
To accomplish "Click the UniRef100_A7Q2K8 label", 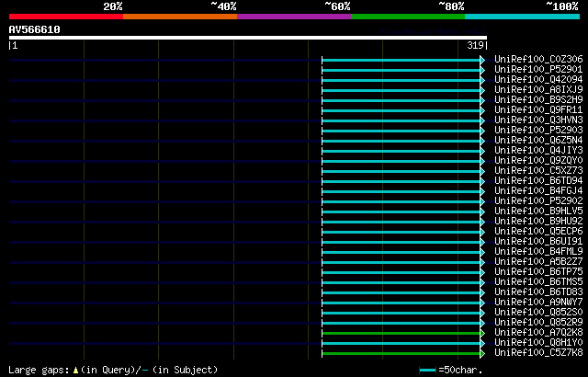I will (x=538, y=333).
